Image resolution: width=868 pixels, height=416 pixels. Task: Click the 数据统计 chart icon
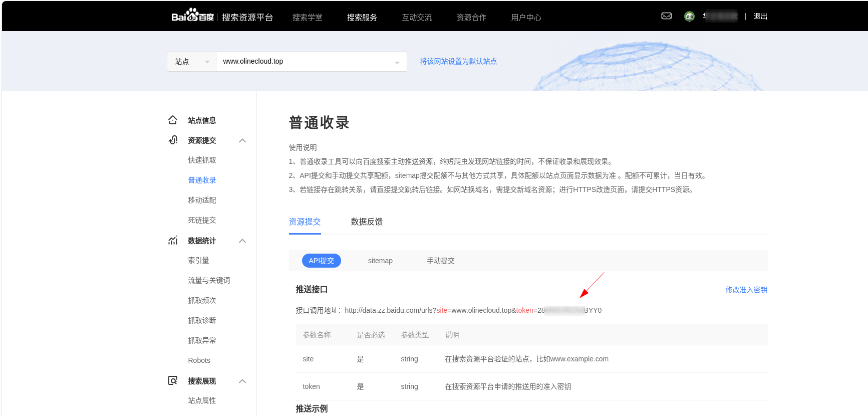coord(173,241)
